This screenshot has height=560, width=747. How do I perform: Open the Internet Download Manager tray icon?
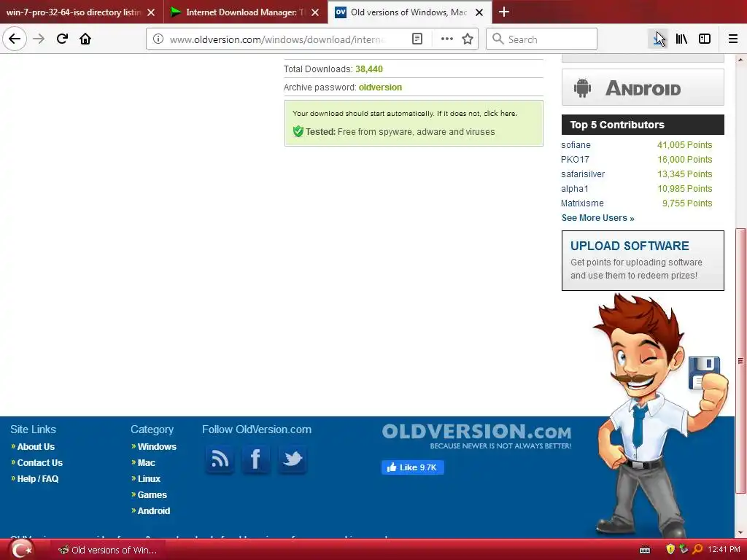click(684, 550)
